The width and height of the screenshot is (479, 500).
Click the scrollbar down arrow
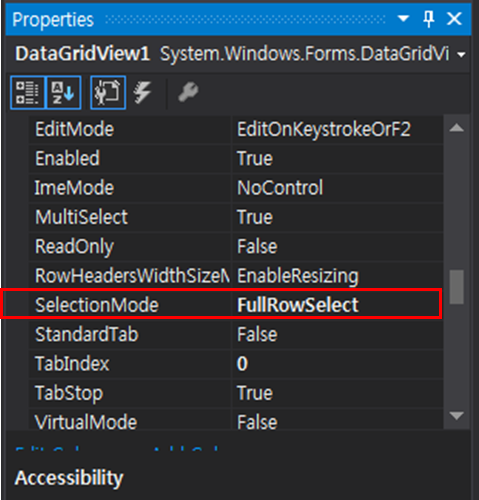click(x=456, y=416)
